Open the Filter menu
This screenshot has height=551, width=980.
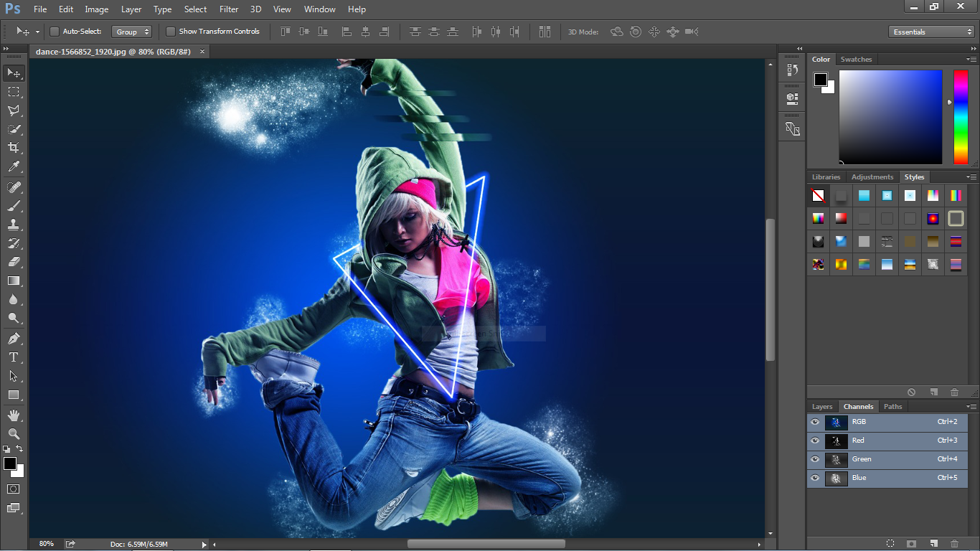tap(229, 9)
